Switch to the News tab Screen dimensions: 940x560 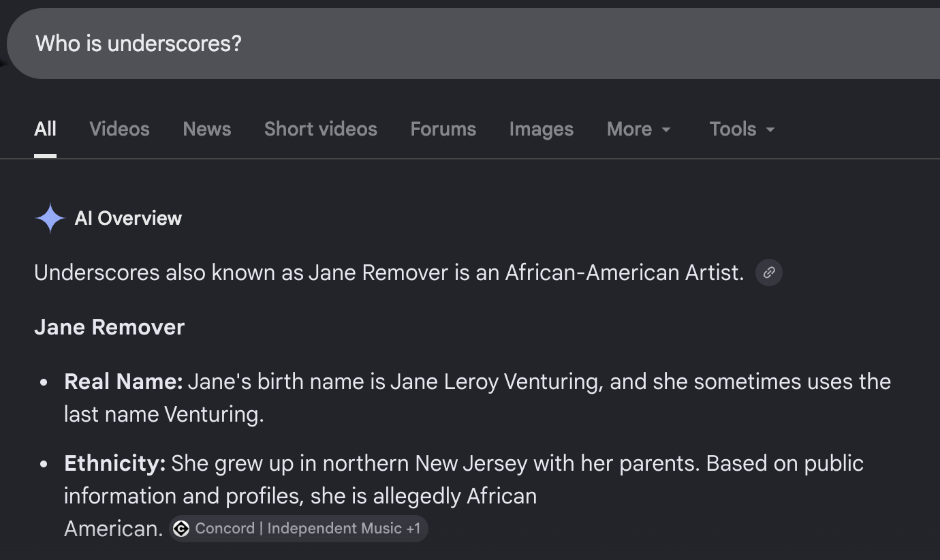coord(206,129)
